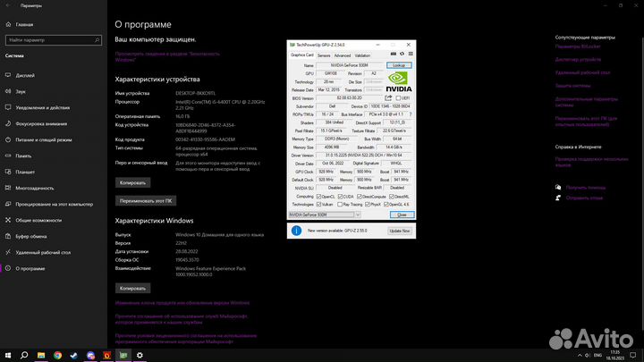The width and height of the screenshot is (644, 362).
Task: Show hidden tray icons chevron
Action: [x=580, y=356]
